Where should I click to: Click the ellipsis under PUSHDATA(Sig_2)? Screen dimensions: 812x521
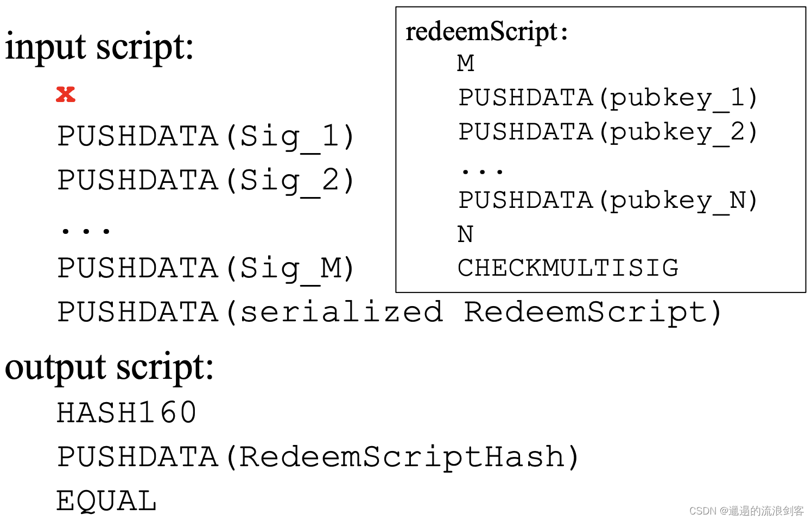point(86,231)
